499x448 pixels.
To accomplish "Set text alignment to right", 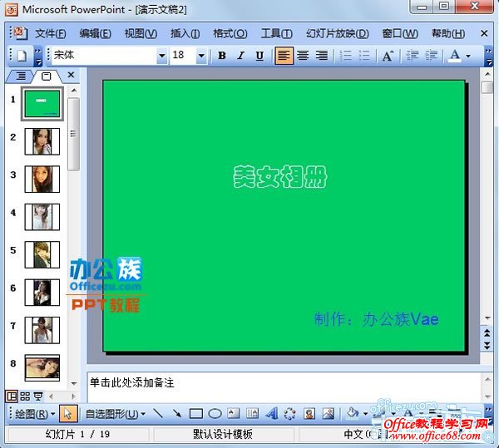I will 322,56.
